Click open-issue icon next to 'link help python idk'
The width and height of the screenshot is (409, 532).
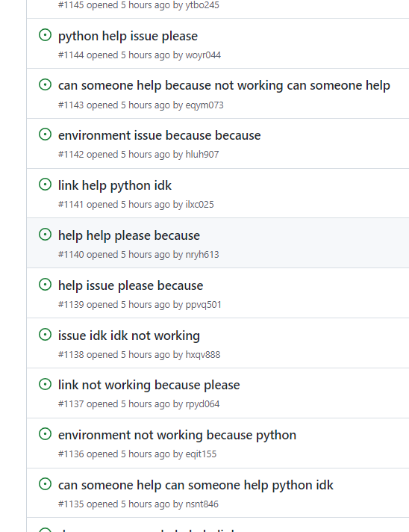pyautogui.click(x=45, y=185)
